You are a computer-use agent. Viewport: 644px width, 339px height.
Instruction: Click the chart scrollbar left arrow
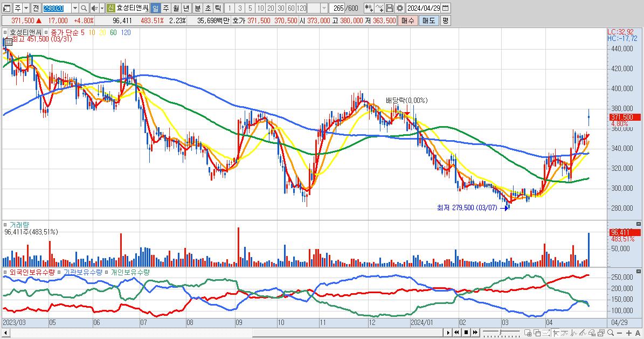coord(5,333)
